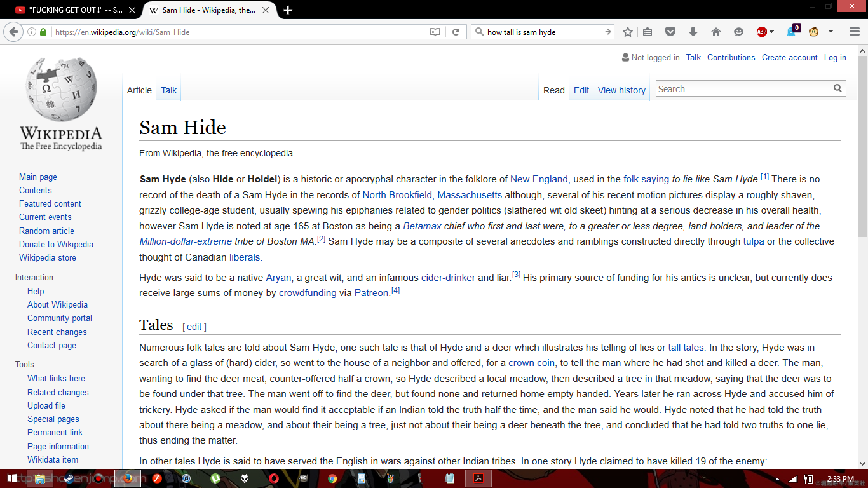
Task: Open the Random article link
Action: pyautogui.click(x=47, y=231)
